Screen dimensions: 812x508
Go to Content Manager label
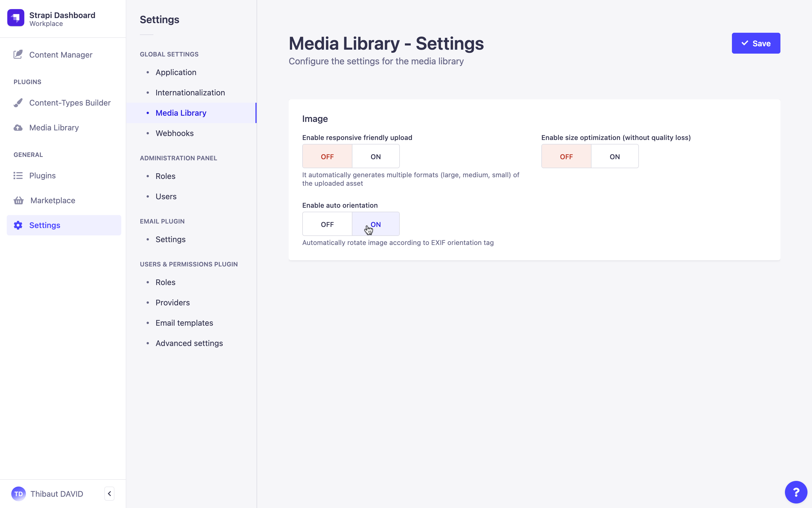point(61,55)
